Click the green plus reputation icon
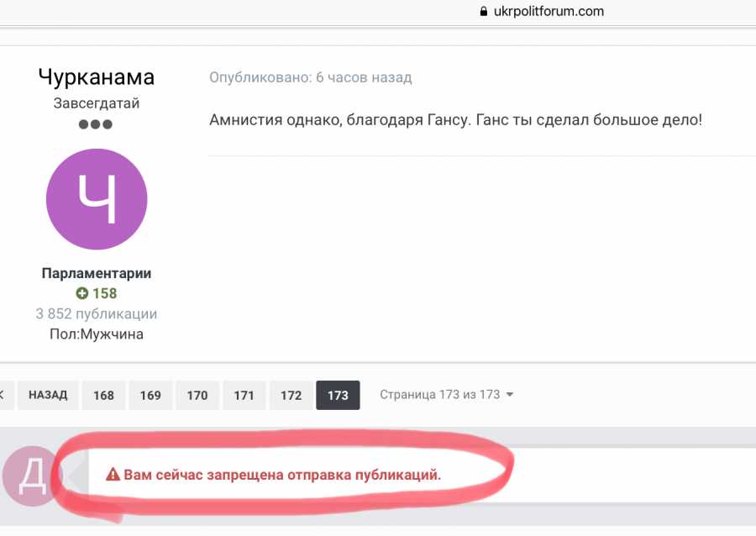 (82, 293)
